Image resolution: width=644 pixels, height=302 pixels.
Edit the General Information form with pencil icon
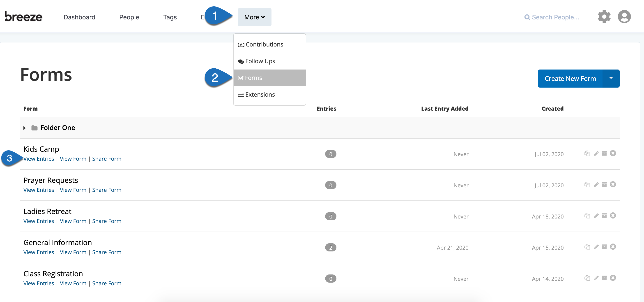coord(596,247)
